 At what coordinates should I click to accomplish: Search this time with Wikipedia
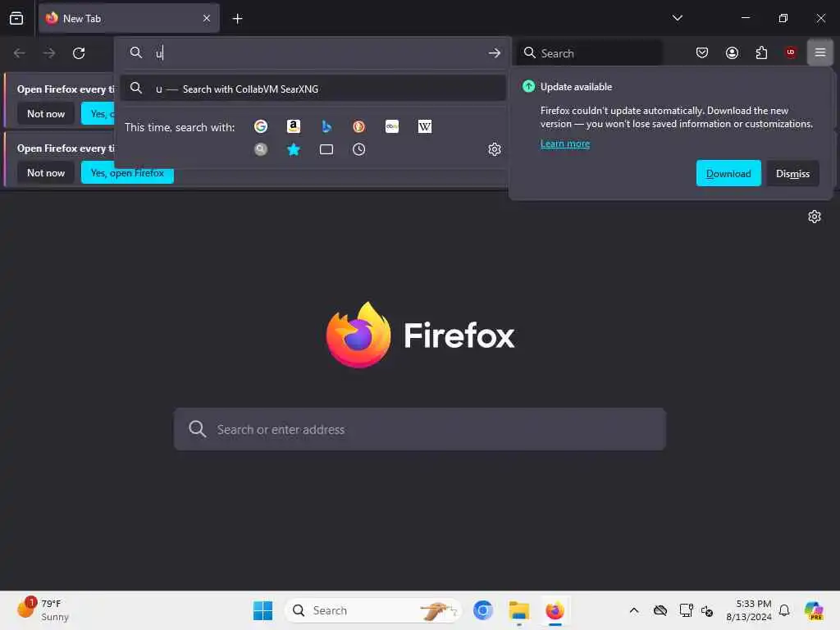coord(424,126)
